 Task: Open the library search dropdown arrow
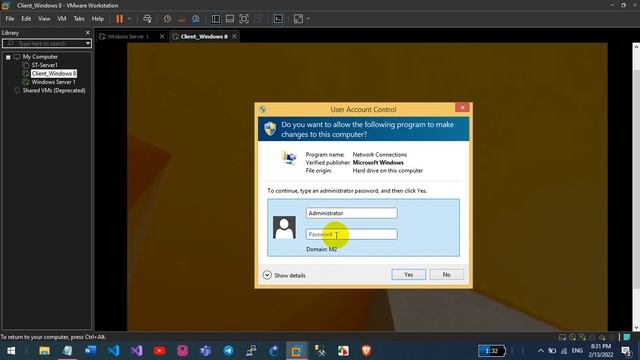pos(88,43)
